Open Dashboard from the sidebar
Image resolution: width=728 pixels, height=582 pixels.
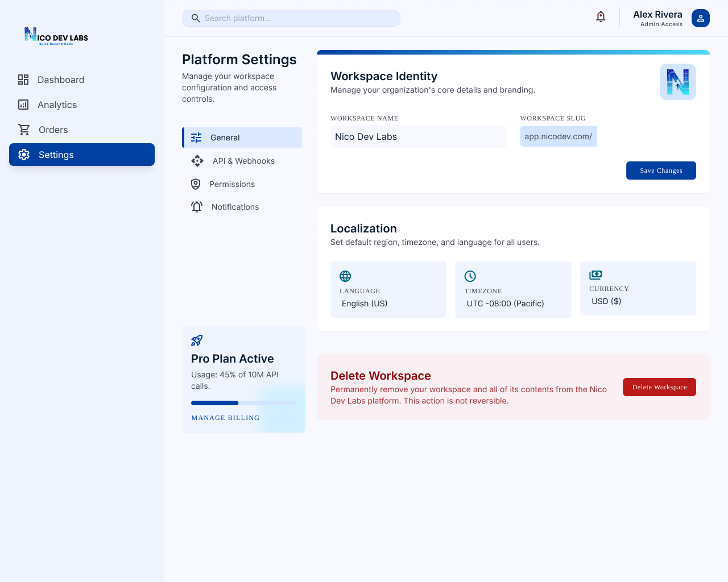(82, 80)
